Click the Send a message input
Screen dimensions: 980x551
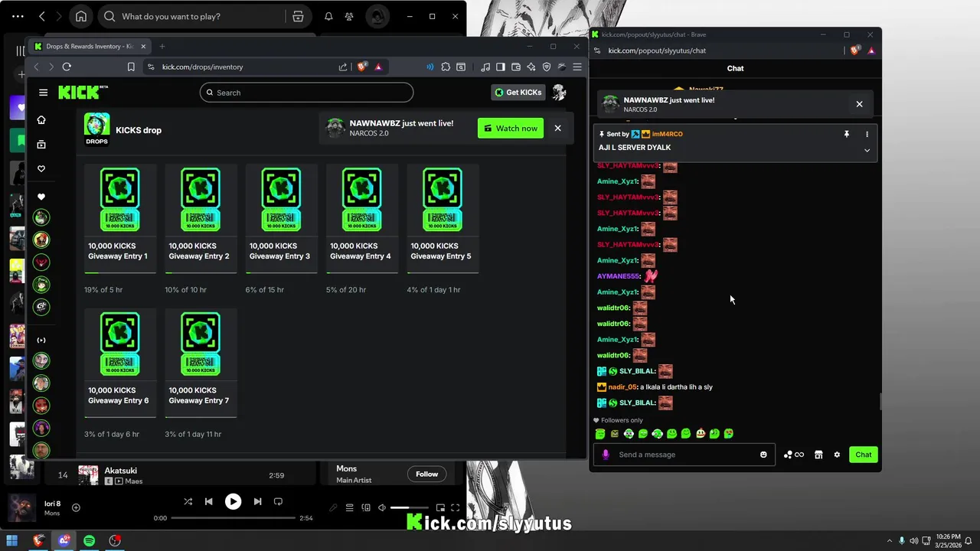point(685,455)
